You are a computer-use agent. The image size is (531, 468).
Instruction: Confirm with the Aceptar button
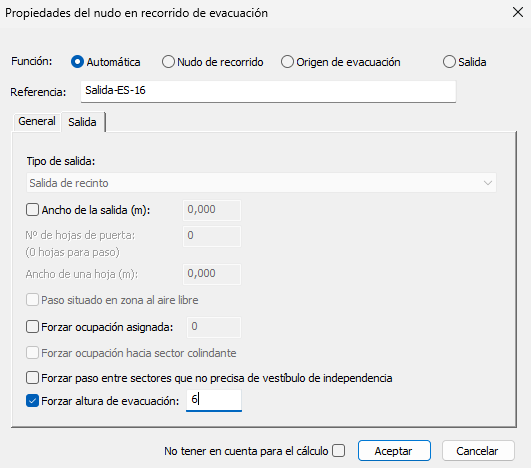[x=394, y=451]
